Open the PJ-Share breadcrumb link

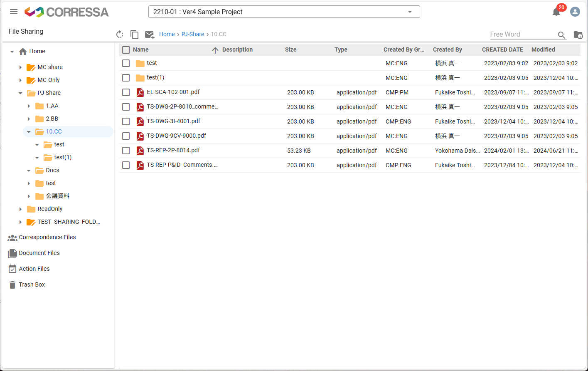[193, 34]
